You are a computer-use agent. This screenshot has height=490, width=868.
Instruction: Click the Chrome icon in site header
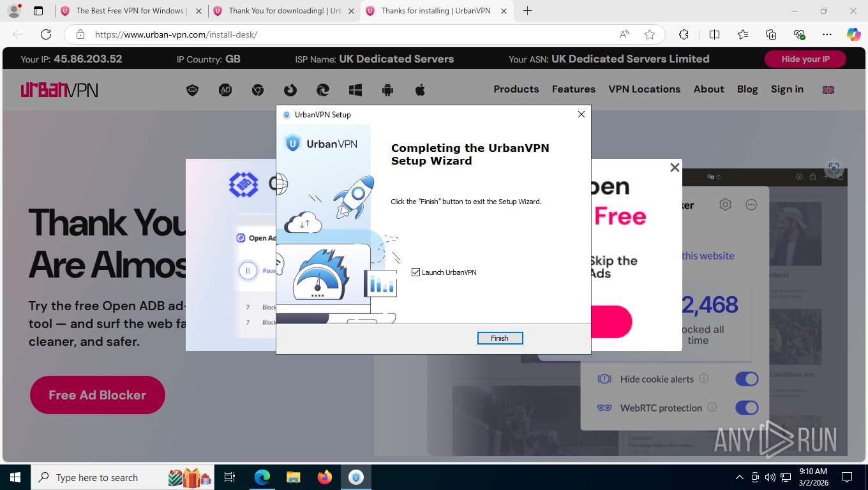pos(258,90)
